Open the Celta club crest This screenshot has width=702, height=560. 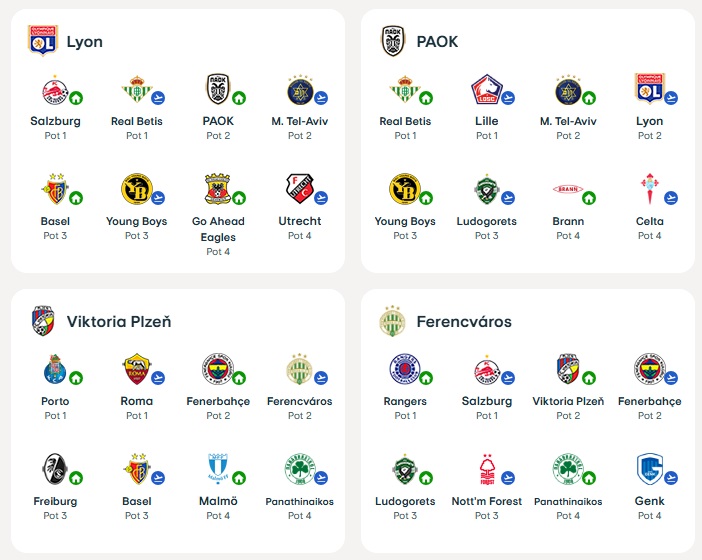click(649, 189)
